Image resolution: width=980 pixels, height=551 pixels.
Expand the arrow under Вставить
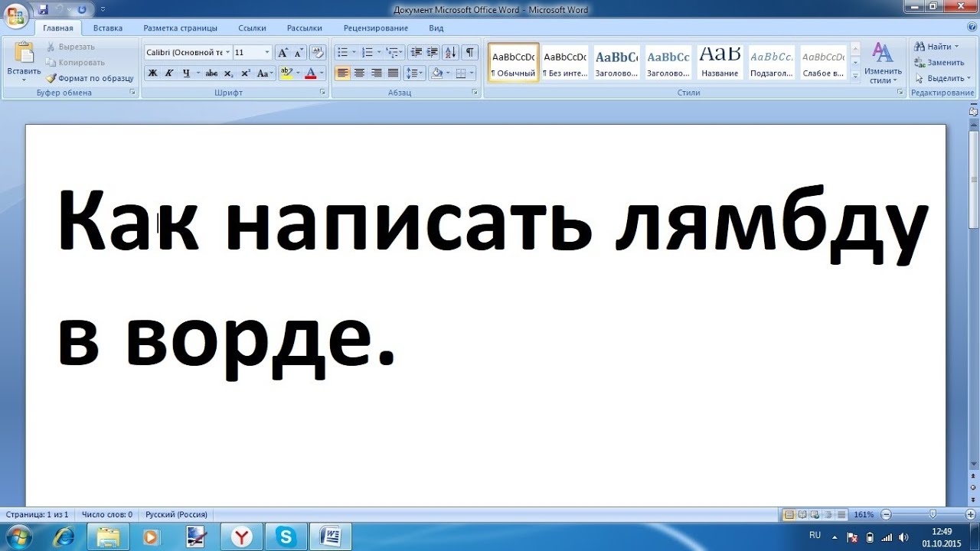pos(24,80)
